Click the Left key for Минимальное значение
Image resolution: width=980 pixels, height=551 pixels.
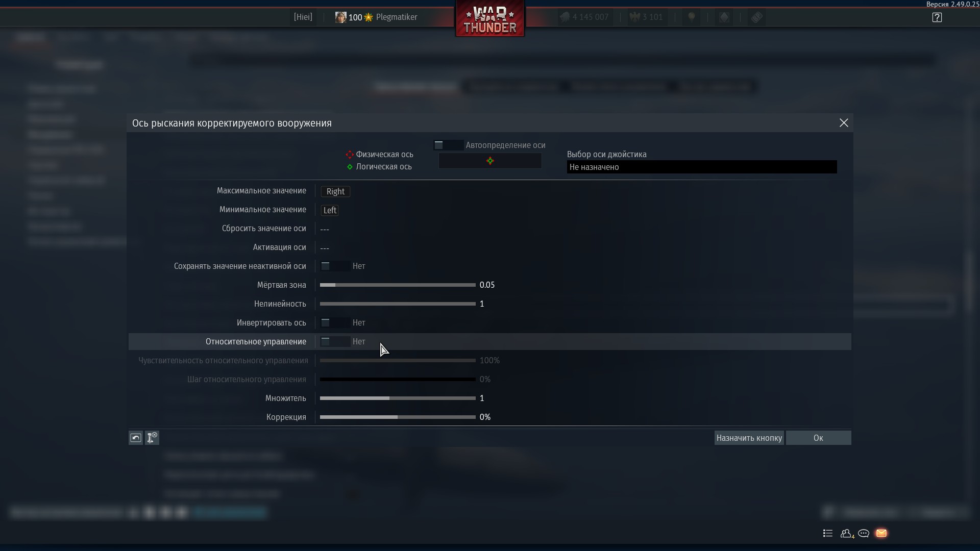(330, 210)
